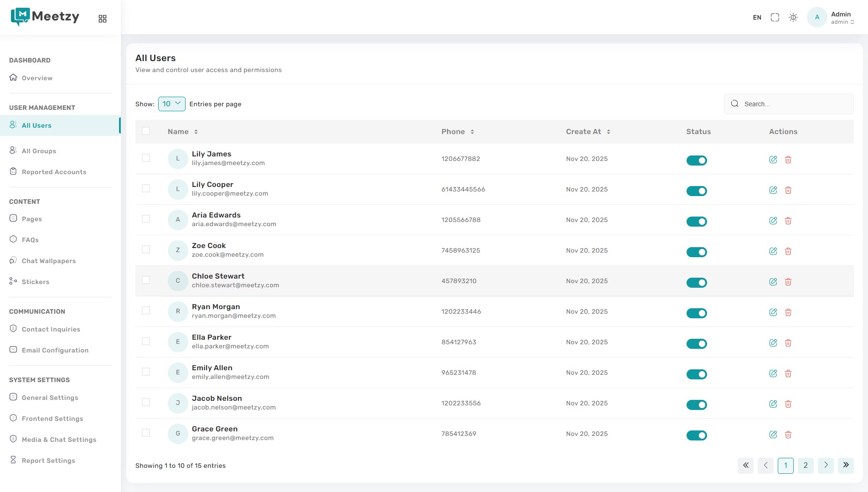Image resolution: width=868 pixels, height=492 pixels.
Task: Click the edit icon for Grace Green
Action: point(773,435)
